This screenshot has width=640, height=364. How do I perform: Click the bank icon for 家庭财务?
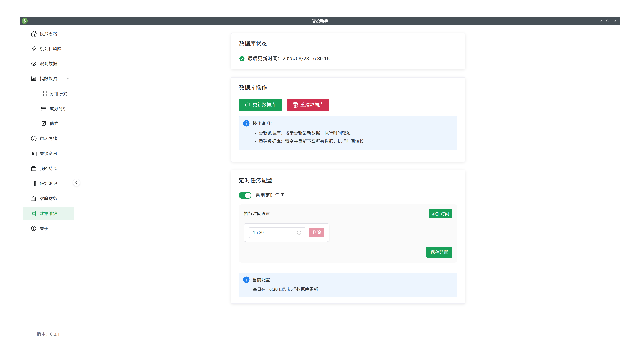pyautogui.click(x=34, y=199)
